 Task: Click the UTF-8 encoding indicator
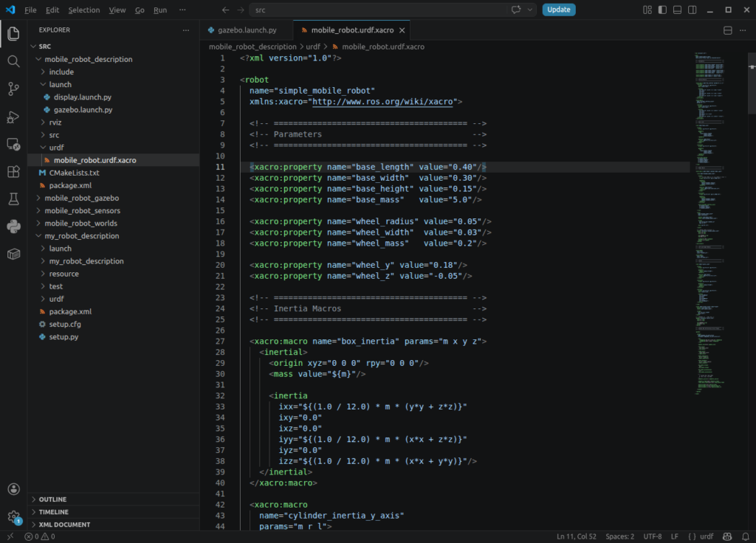coord(653,536)
